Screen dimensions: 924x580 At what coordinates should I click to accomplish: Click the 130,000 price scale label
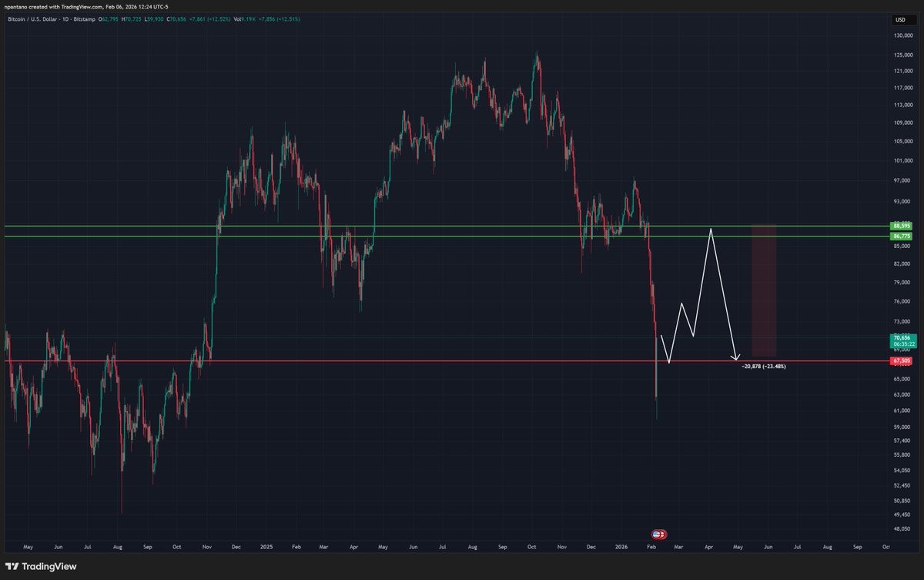pos(902,35)
